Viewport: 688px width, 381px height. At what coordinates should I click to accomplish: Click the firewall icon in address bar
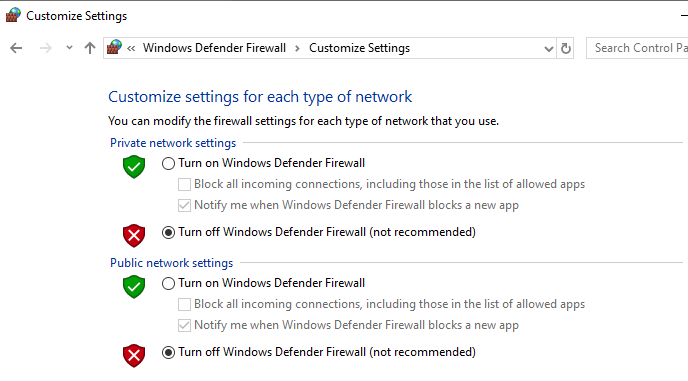[115, 47]
